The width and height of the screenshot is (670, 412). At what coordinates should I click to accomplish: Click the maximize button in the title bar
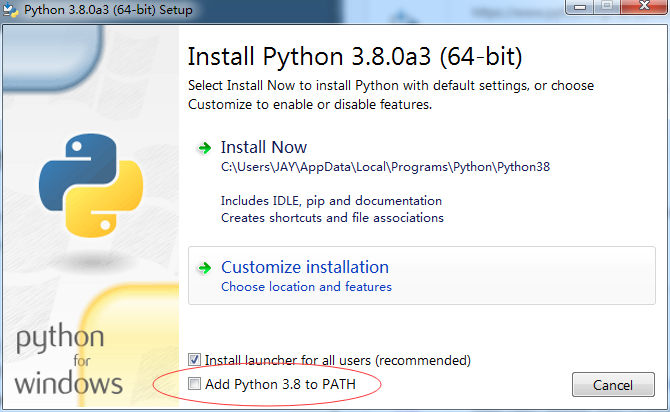tap(607, 6)
